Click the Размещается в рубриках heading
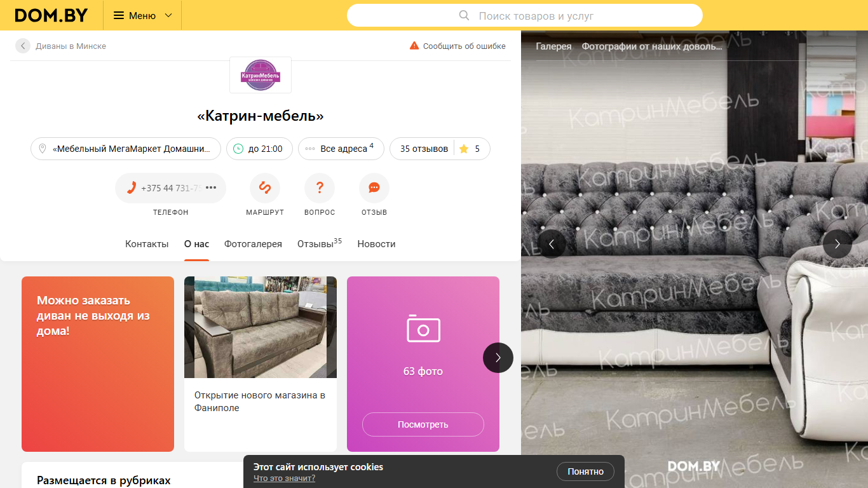 click(104, 480)
